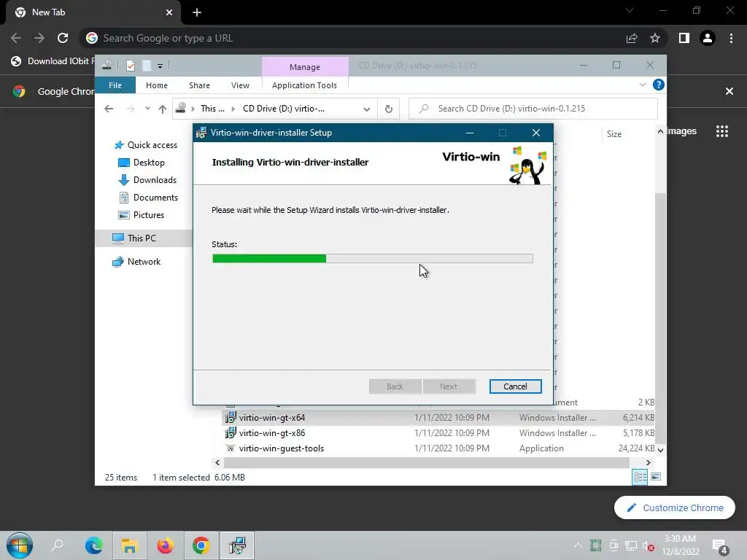Click the Properties quick-access toolbar icon

[x=131, y=66]
